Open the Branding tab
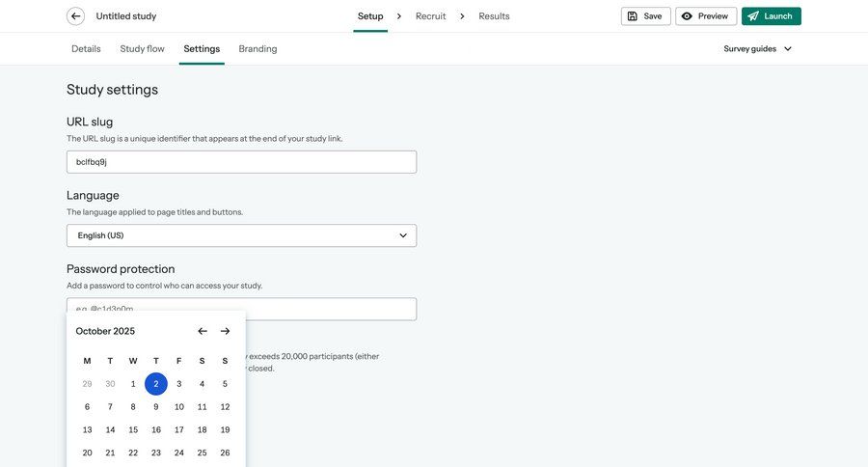This screenshot has width=868, height=467. pyautogui.click(x=258, y=48)
